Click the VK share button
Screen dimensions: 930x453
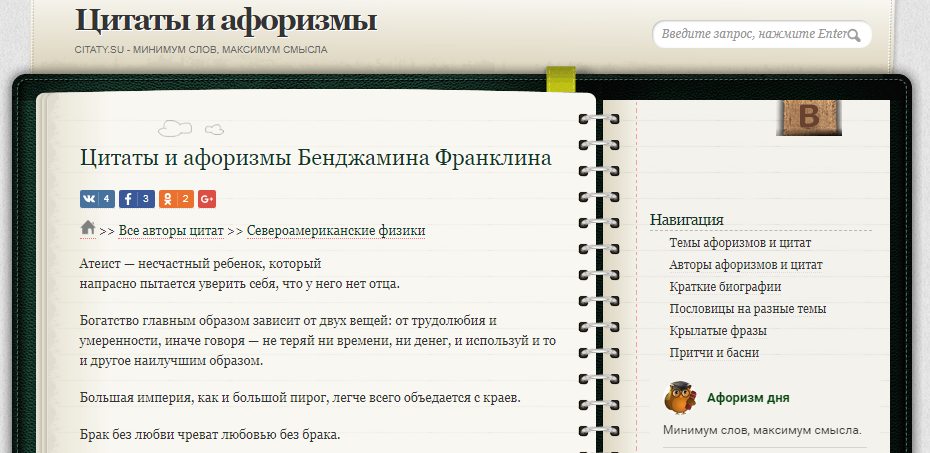coord(97,199)
